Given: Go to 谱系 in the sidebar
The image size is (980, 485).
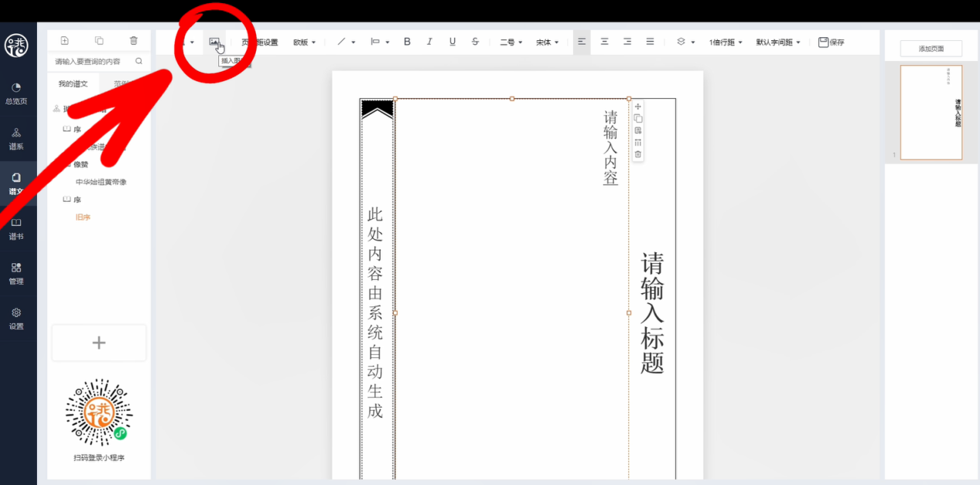Looking at the screenshot, I should tap(16, 138).
